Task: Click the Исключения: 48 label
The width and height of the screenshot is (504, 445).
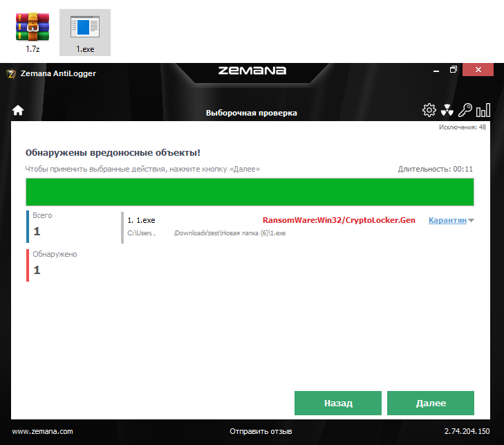Action: point(463,127)
